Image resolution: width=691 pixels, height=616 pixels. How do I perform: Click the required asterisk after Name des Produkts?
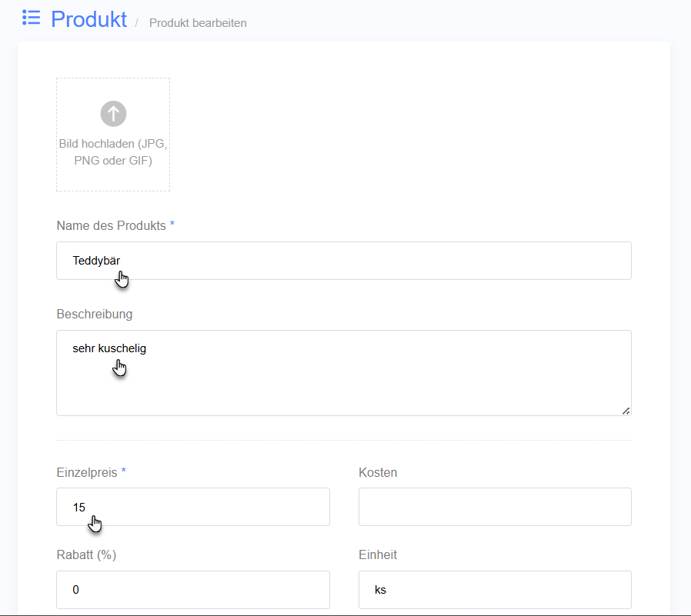172,224
